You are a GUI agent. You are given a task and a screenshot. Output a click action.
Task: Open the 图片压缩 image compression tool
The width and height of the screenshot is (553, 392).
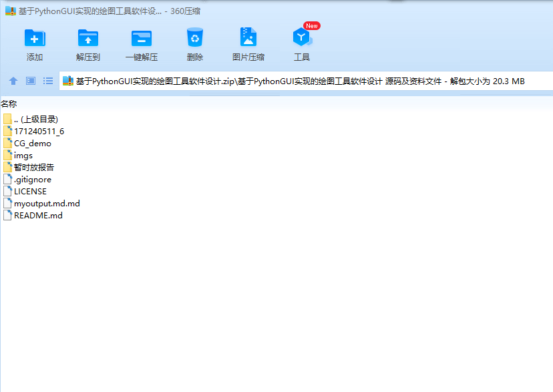point(248,37)
